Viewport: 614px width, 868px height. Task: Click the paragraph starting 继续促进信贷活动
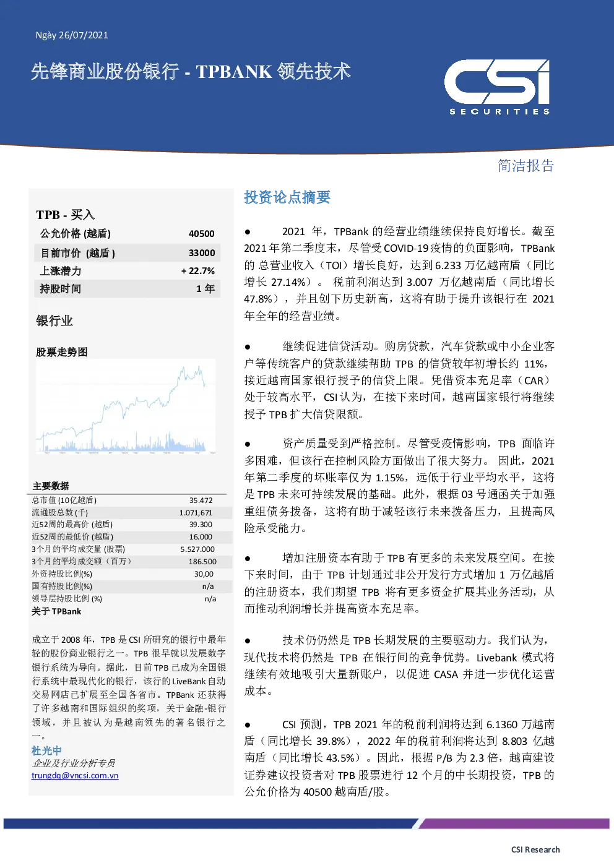point(399,380)
